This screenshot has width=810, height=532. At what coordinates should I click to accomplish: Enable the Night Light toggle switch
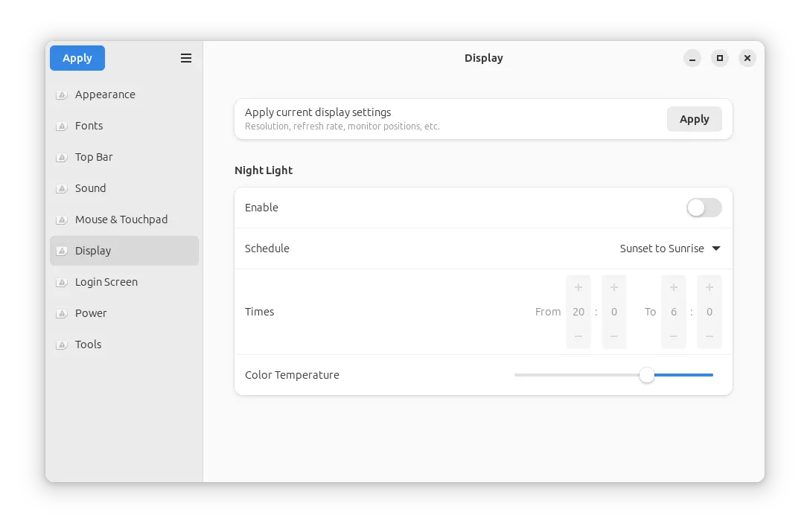(704, 208)
